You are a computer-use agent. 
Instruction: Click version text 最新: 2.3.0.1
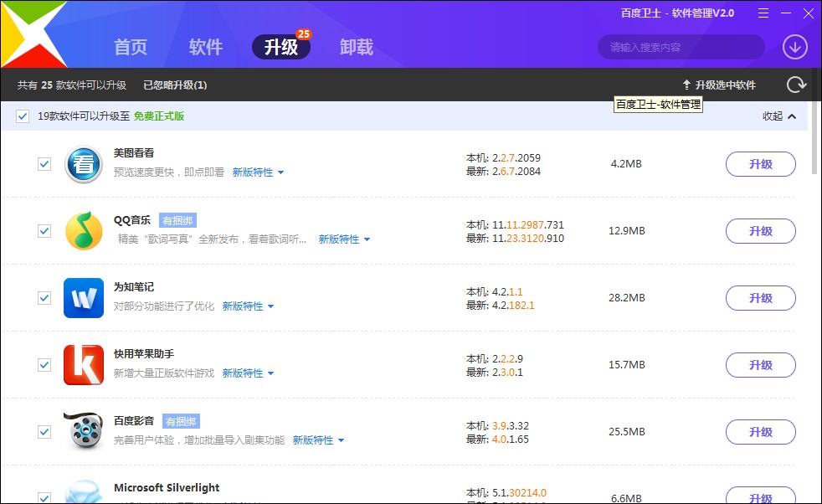tap(495, 373)
